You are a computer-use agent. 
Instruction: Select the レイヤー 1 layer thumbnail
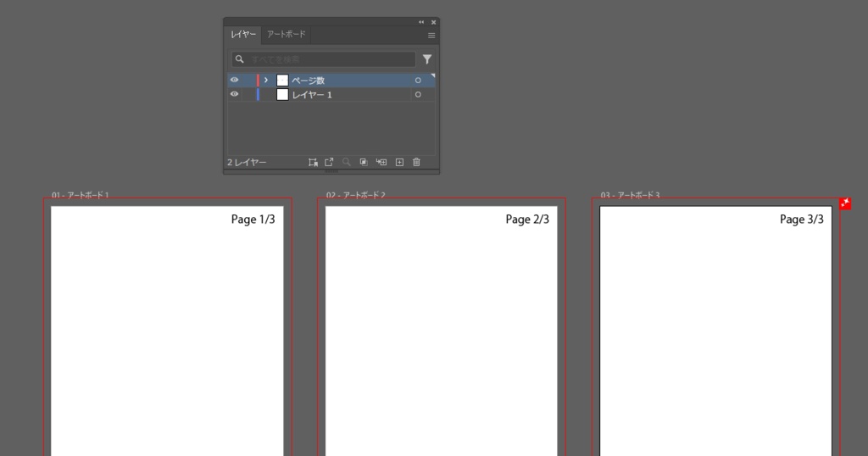(x=282, y=95)
